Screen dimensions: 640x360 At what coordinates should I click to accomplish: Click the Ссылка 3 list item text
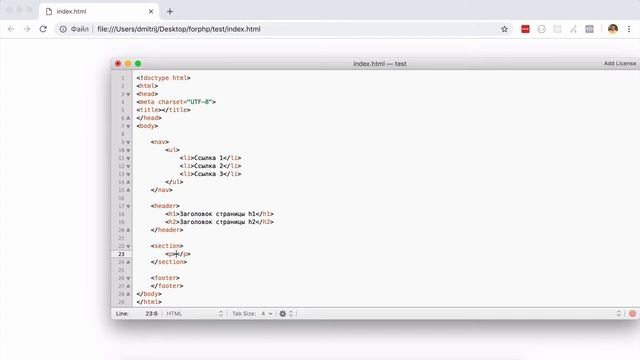(209, 173)
